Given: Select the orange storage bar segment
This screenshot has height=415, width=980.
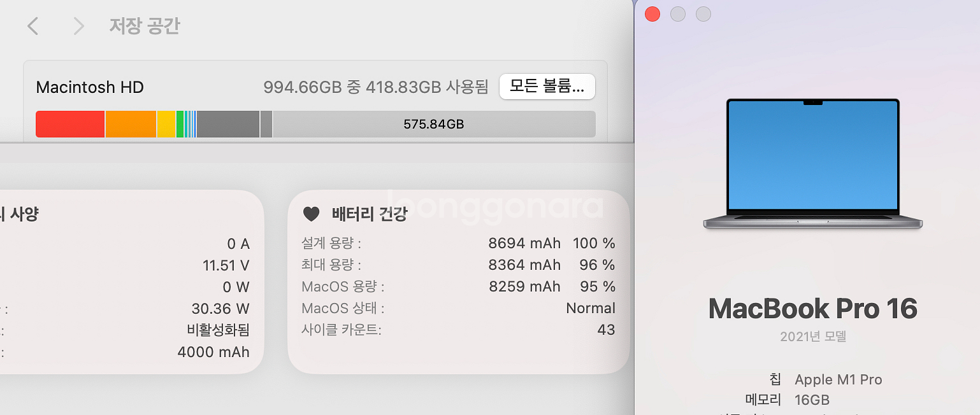Looking at the screenshot, I should [131, 124].
